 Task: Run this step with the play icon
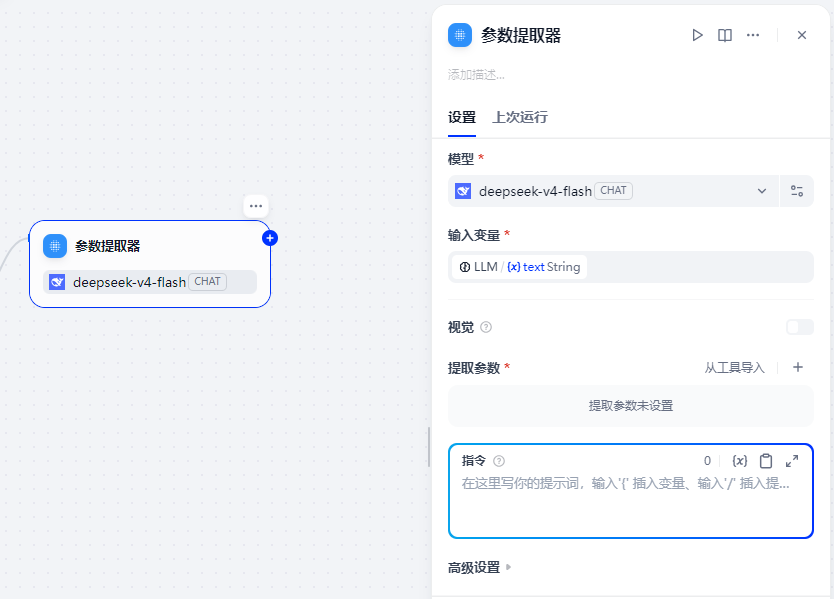click(697, 35)
